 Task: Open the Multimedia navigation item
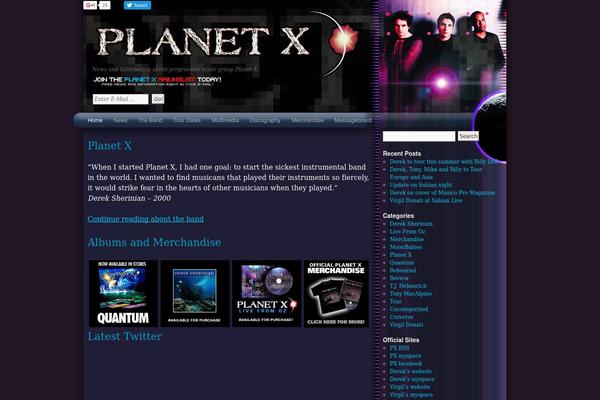coord(225,120)
